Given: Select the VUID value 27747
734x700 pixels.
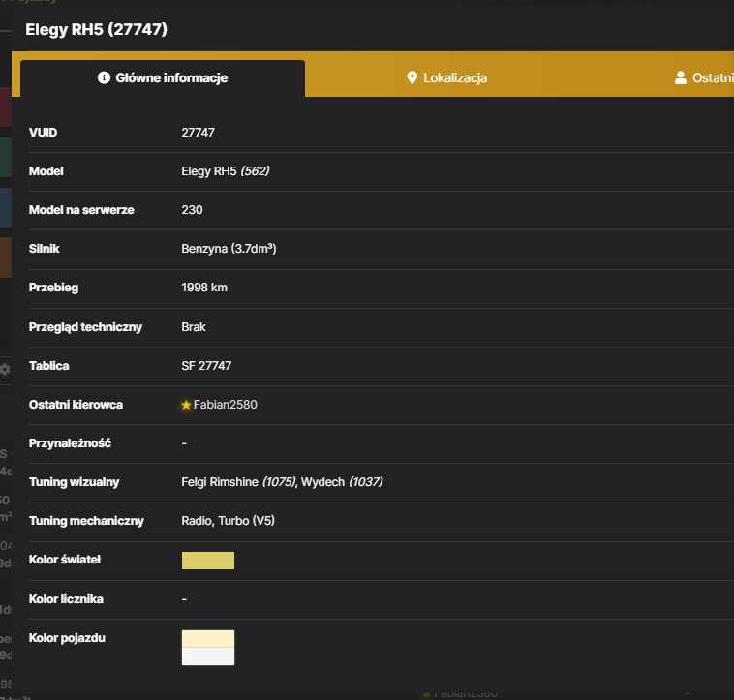Looking at the screenshot, I should point(198,133).
